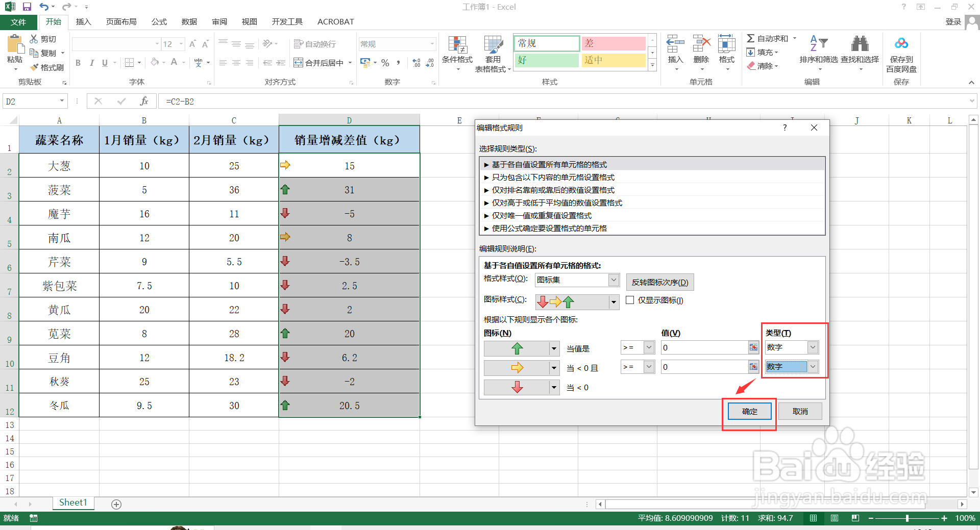Click cell containing 菠菜
The height and width of the screenshot is (530, 980).
coord(59,190)
